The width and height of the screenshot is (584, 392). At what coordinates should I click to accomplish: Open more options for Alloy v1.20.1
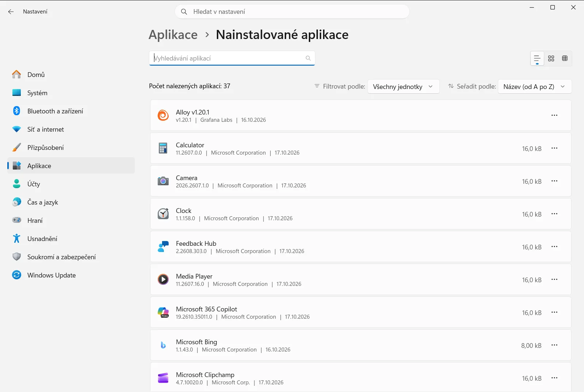554,115
